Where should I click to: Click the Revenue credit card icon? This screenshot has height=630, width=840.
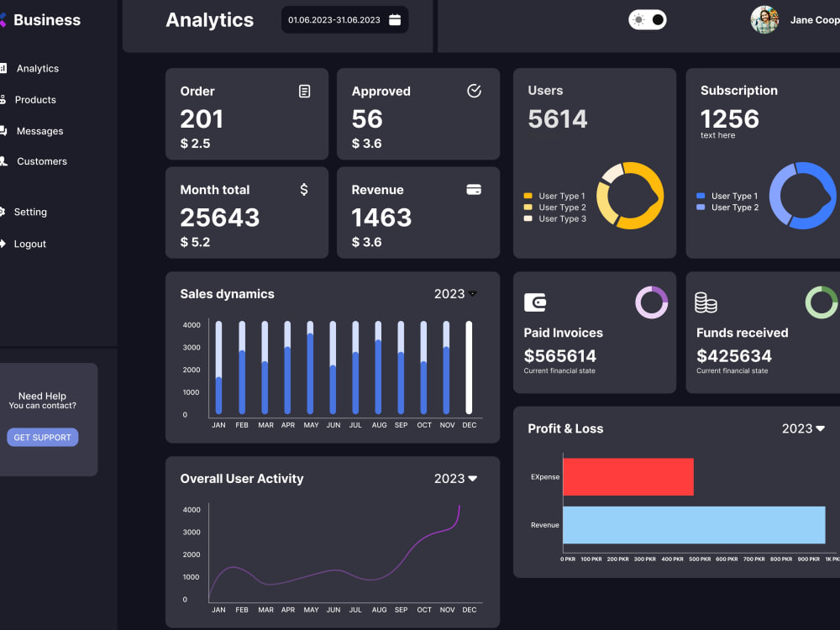pyautogui.click(x=474, y=190)
